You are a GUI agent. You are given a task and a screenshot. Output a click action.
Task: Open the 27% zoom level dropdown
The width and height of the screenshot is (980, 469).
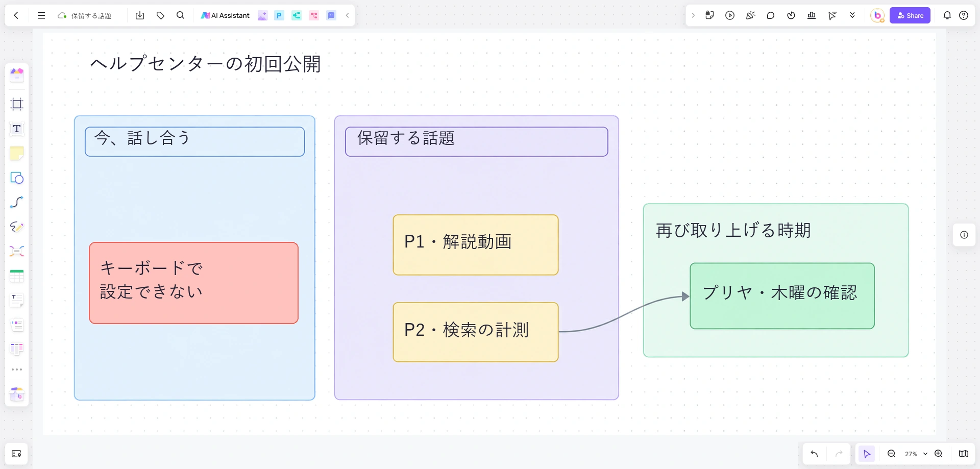(x=916, y=454)
